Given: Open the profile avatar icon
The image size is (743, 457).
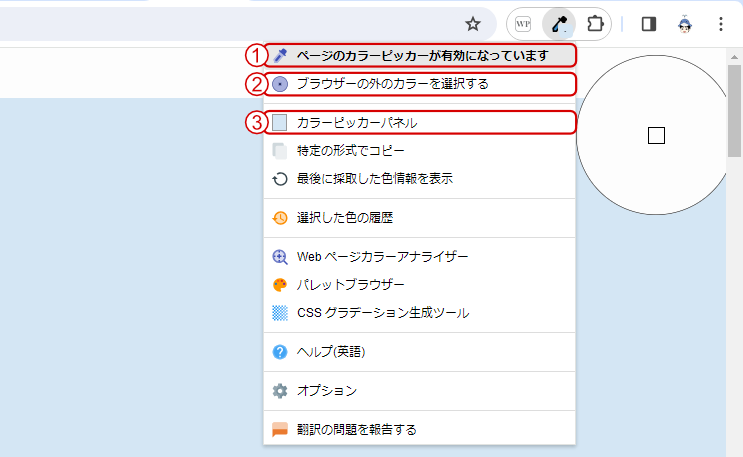Looking at the screenshot, I should (x=685, y=24).
